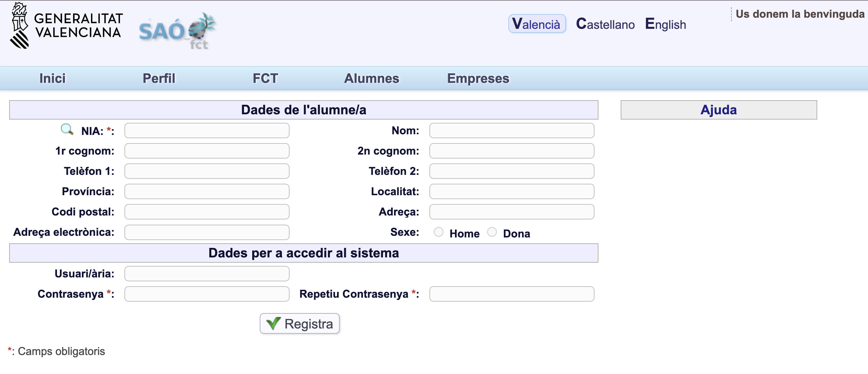Switch language to Castellano

pyautogui.click(x=605, y=24)
